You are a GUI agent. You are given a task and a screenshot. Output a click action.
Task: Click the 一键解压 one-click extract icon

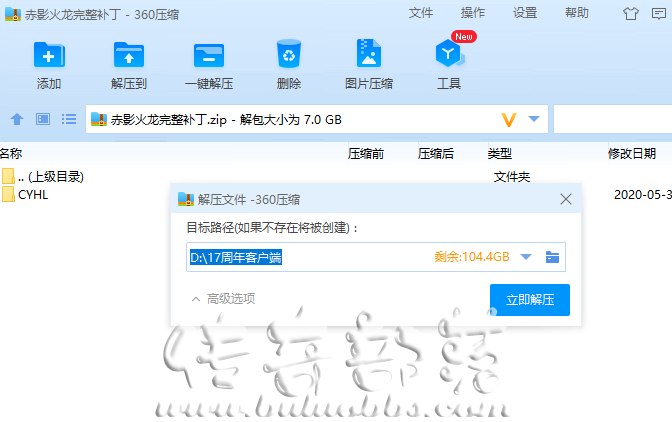point(209,56)
